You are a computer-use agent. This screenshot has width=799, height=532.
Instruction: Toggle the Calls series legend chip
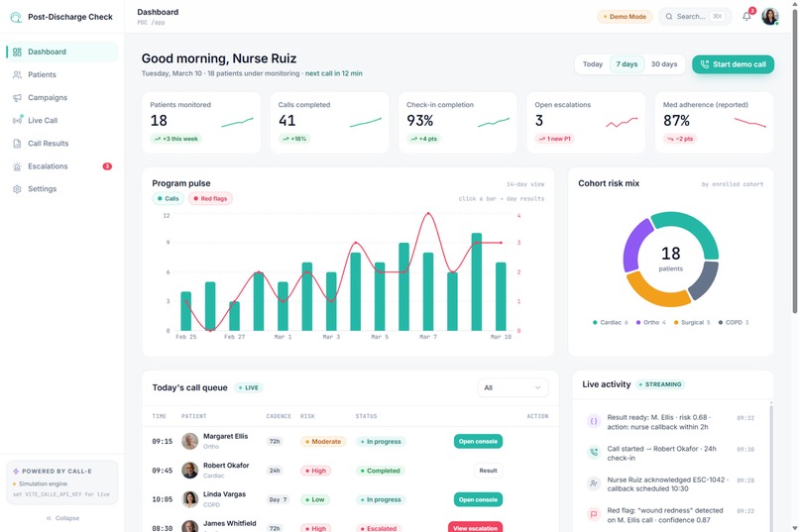(169, 198)
